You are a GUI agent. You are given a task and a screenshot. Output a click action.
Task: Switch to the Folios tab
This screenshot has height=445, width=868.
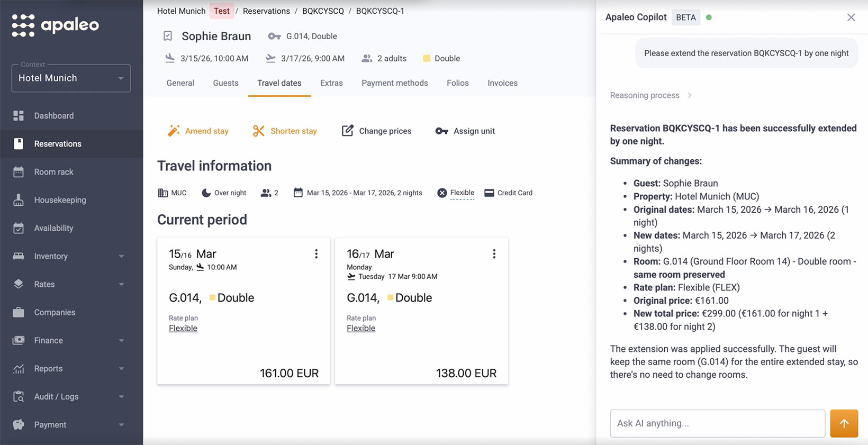[x=457, y=83]
